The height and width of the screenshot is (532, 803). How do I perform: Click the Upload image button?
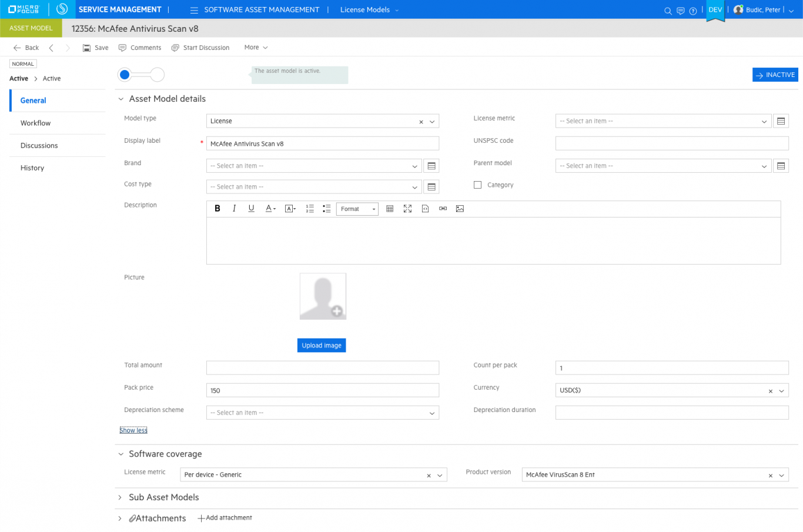(x=322, y=346)
